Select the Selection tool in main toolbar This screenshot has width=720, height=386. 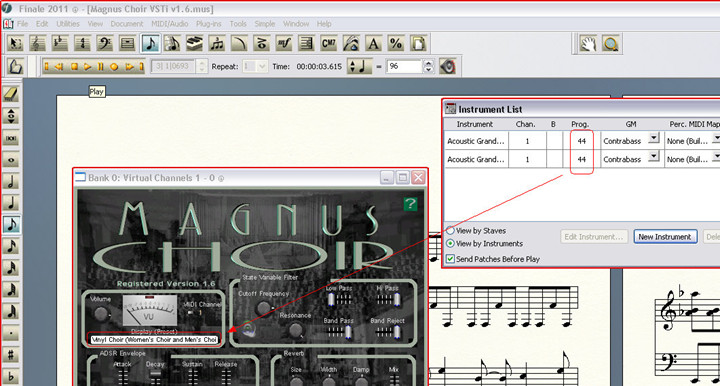[16, 44]
